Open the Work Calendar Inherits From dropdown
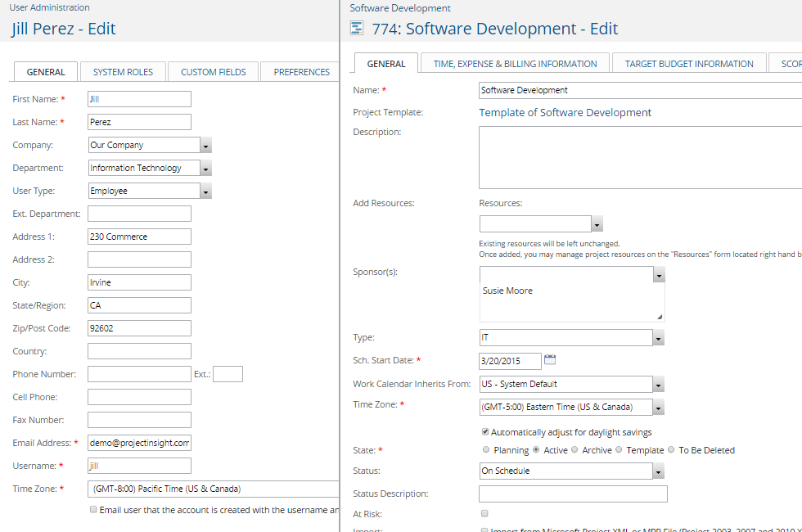Image resolution: width=802 pixels, height=532 pixels. point(659,383)
